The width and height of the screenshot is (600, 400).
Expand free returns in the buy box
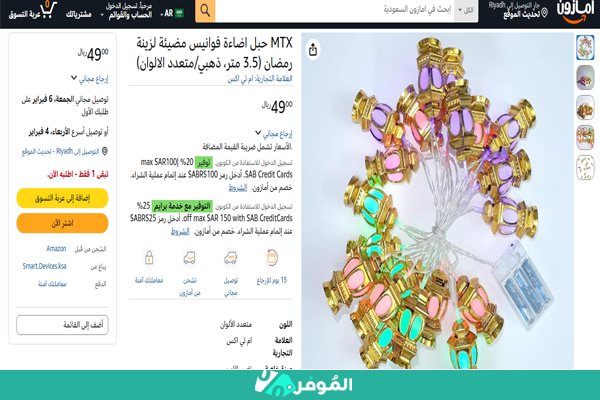90,79
